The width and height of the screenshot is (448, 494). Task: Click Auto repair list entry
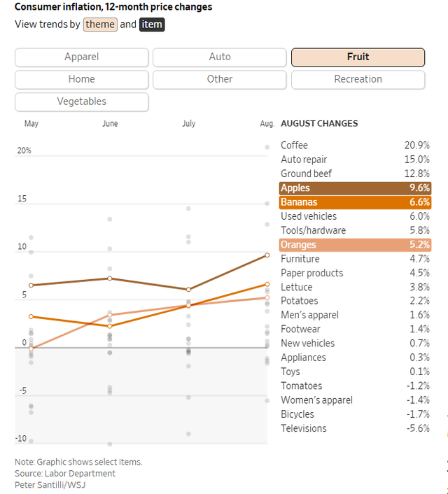[355, 160]
